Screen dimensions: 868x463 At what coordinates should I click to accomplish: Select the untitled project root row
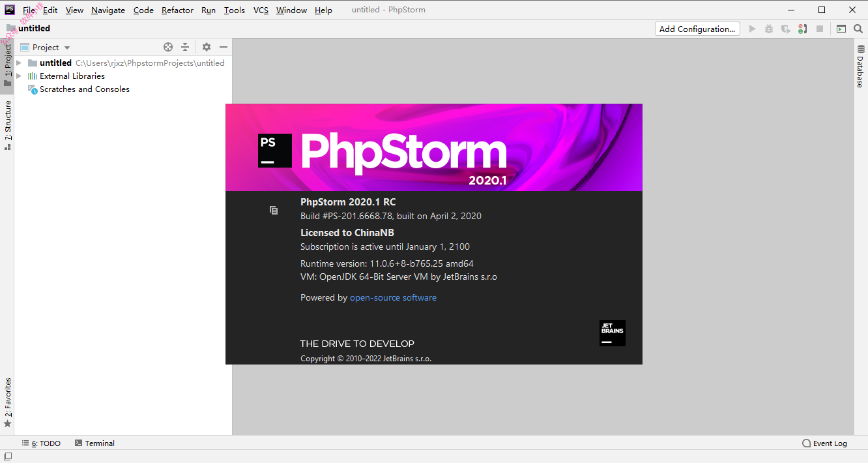point(123,63)
